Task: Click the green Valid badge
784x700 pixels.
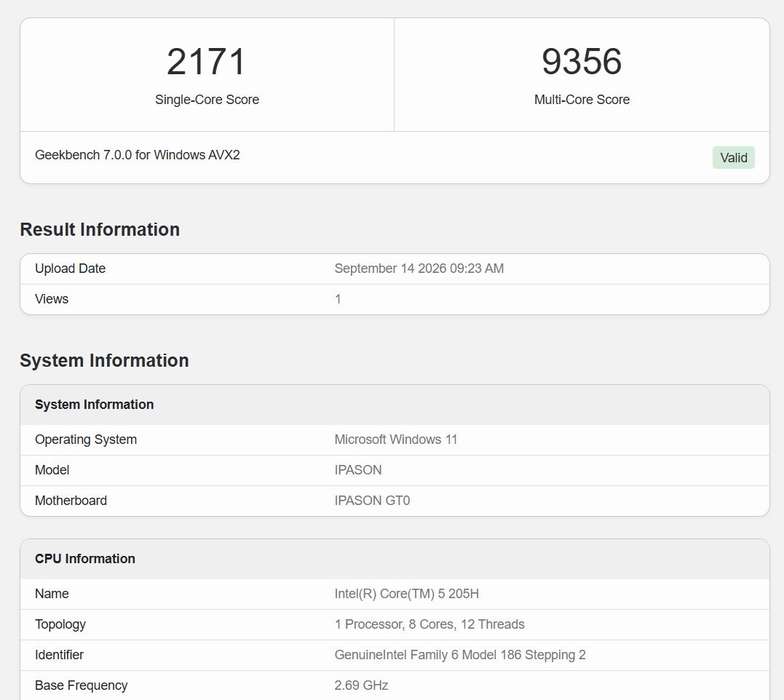Action: click(733, 158)
